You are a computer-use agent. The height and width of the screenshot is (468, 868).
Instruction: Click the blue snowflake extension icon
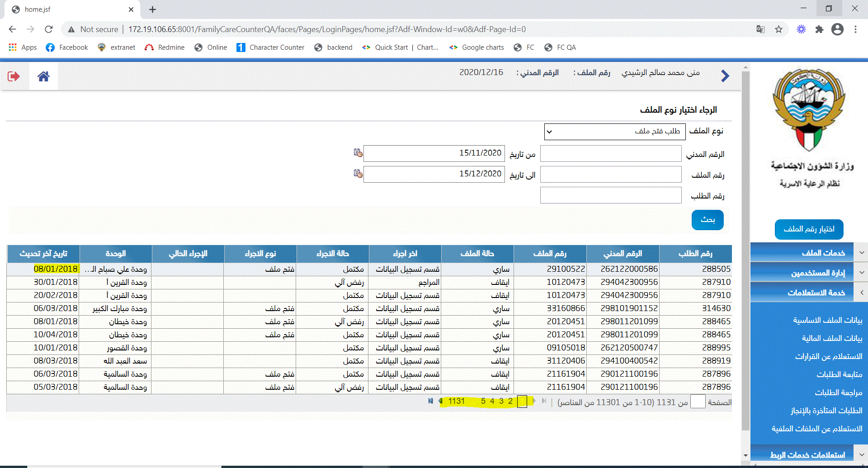pyautogui.click(x=801, y=29)
